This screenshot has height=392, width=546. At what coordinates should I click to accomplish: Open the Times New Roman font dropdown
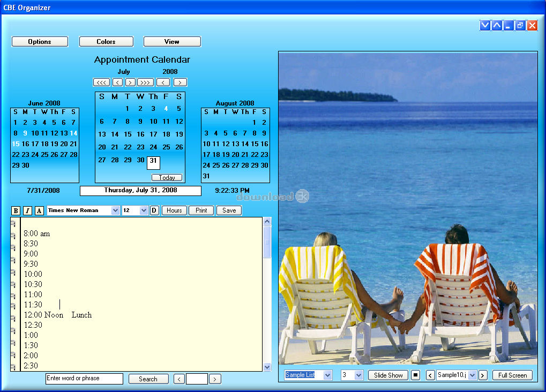115,210
